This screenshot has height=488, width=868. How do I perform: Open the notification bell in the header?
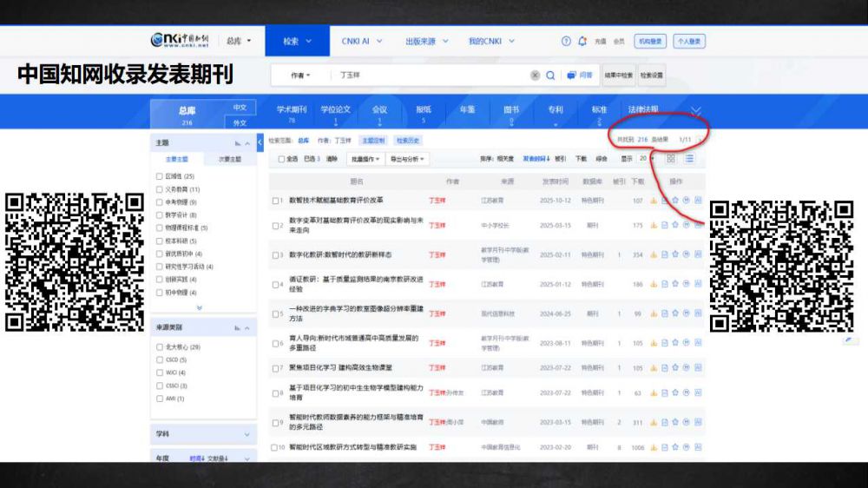(x=582, y=41)
